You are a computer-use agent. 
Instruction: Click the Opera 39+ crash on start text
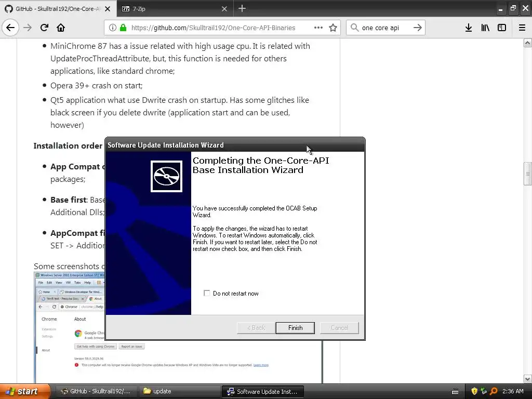coord(96,86)
